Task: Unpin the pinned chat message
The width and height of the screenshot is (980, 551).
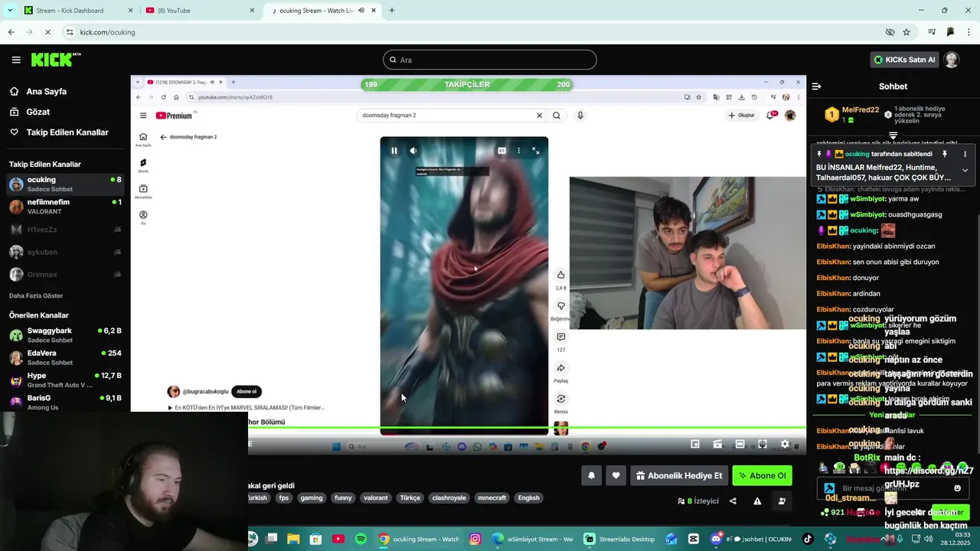Action: pyautogui.click(x=944, y=154)
